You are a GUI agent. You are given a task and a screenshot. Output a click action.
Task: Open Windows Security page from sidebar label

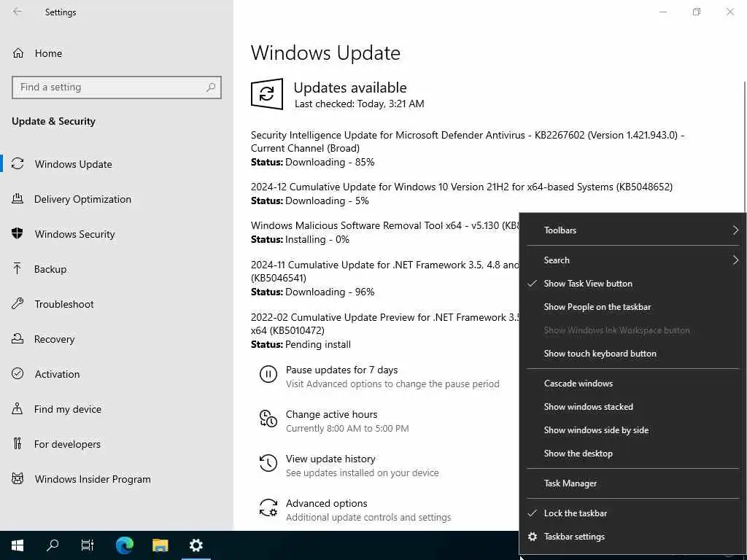tap(75, 234)
